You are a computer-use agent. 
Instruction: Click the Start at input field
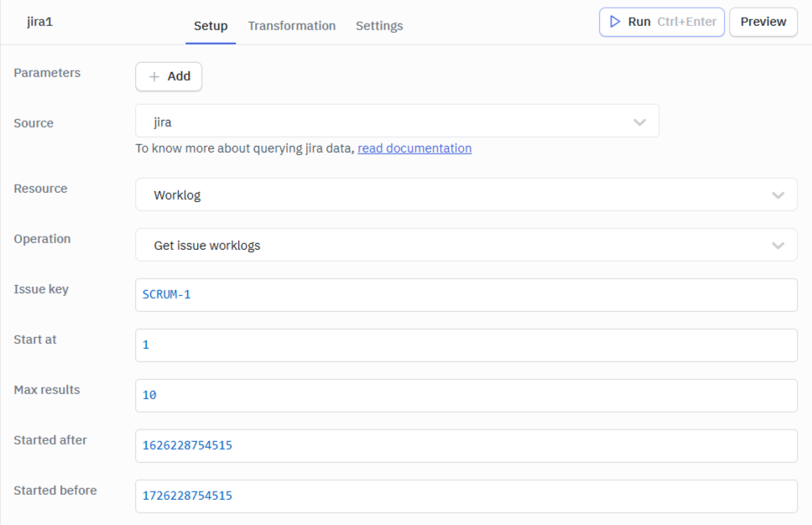[466, 346]
